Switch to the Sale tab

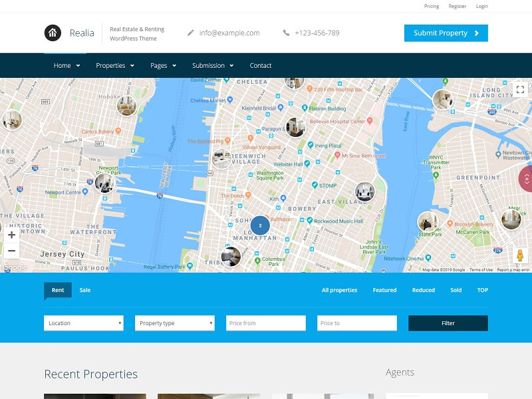[85, 290]
